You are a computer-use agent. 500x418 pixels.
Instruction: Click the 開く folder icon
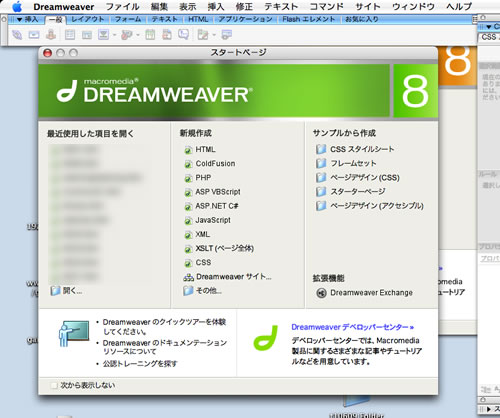click(x=55, y=291)
